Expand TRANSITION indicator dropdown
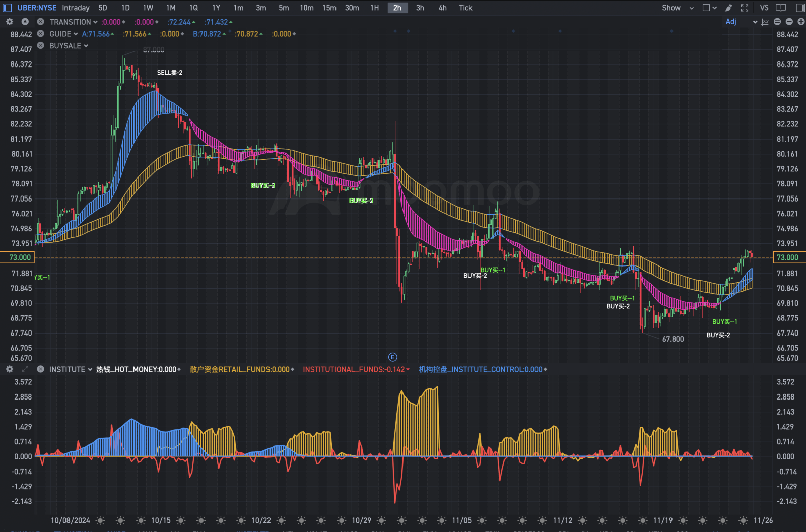The image size is (806, 532). click(95, 22)
